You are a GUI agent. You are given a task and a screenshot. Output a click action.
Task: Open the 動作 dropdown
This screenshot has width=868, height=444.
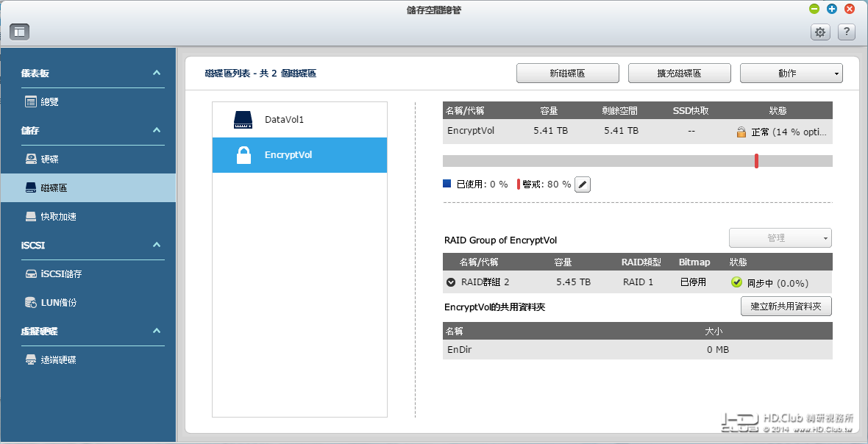tap(791, 73)
